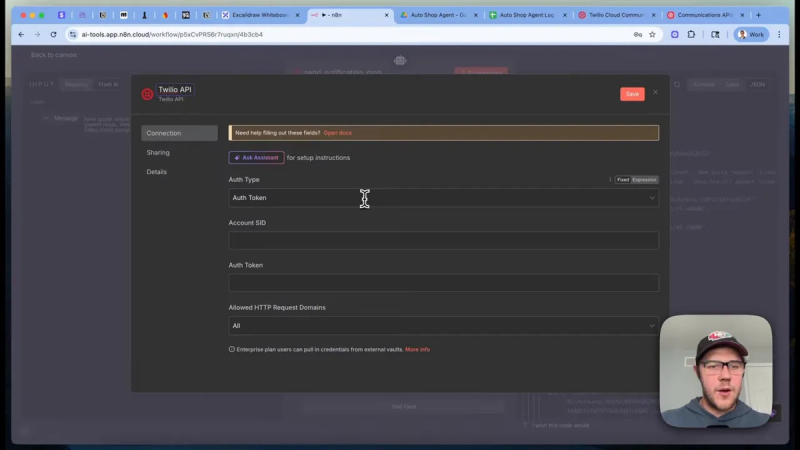Open Chrome three-dot menu
Image resolution: width=800 pixels, height=450 pixels.
[x=779, y=35]
